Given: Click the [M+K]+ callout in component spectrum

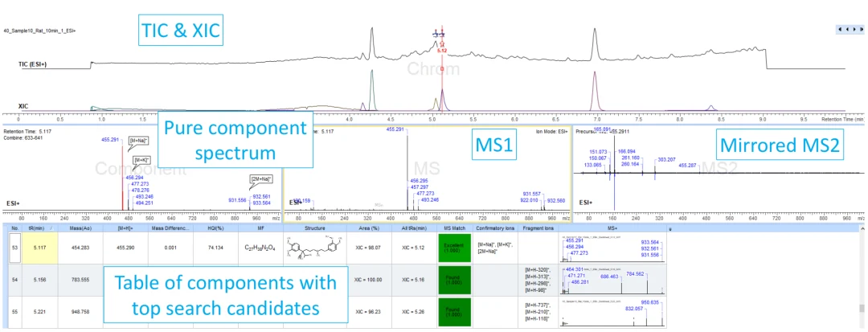Looking at the screenshot, I should pos(141,159).
